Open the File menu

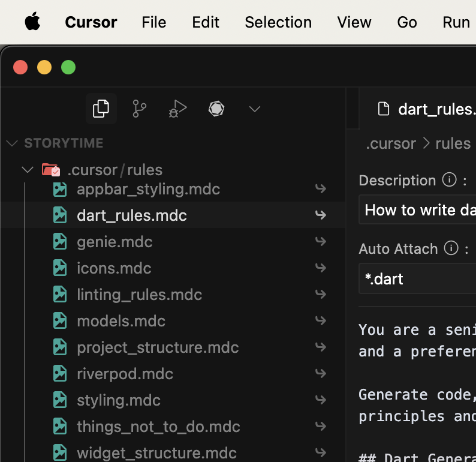pyautogui.click(x=154, y=22)
